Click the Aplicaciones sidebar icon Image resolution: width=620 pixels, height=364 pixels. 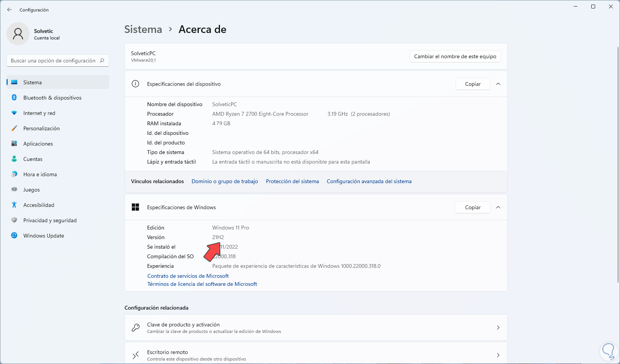(x=14, y=144)
